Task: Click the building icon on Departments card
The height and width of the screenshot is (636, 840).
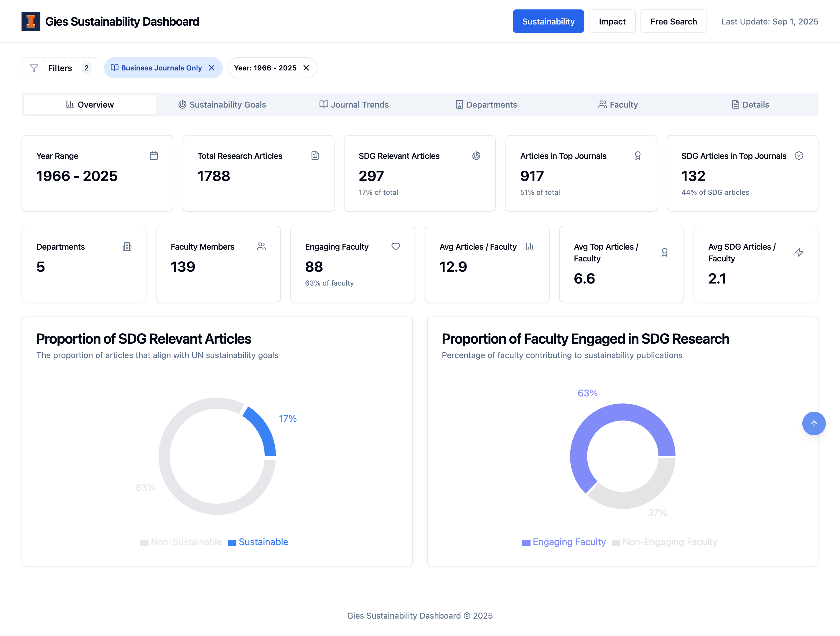Action: point(127,246)
